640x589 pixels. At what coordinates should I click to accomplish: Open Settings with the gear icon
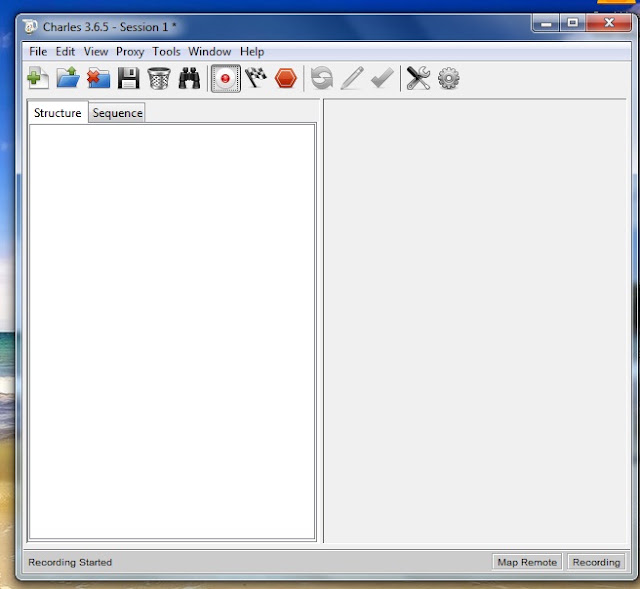click(x=449, y=78)
